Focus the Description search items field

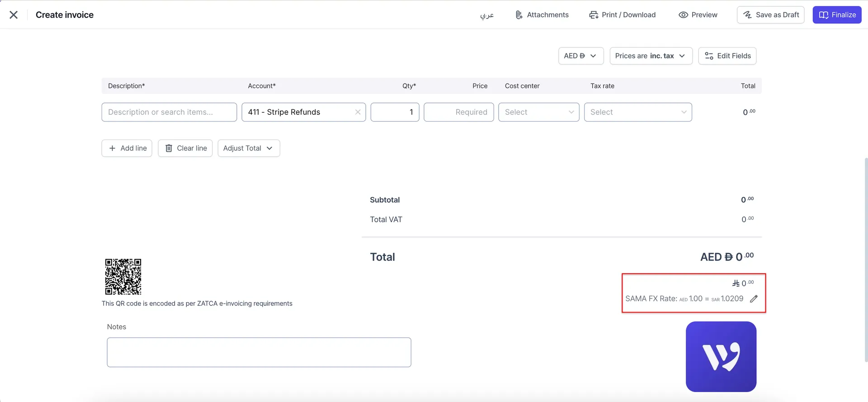click(169, 112)
